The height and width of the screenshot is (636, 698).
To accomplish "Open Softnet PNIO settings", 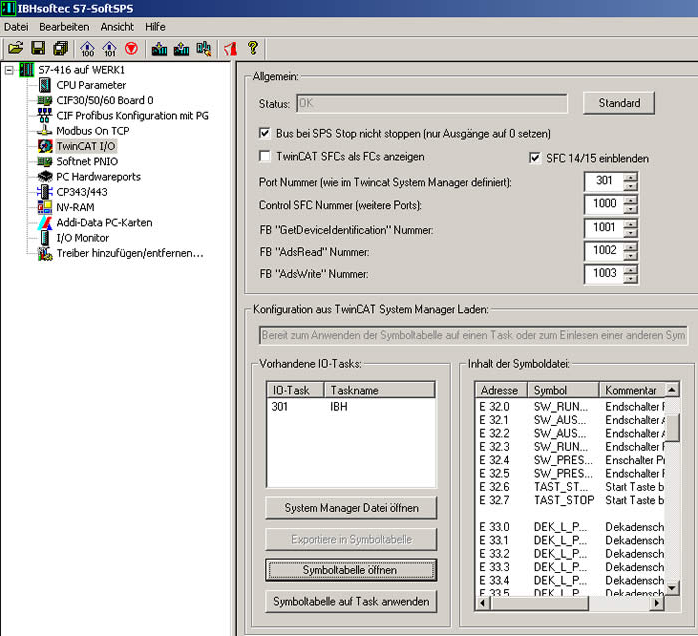I will click(87, 161).
